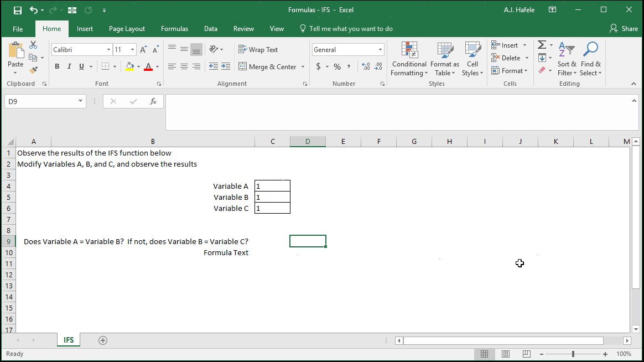Open the Name Box dropdown
The image size is (644, 362).
(81, 101)
